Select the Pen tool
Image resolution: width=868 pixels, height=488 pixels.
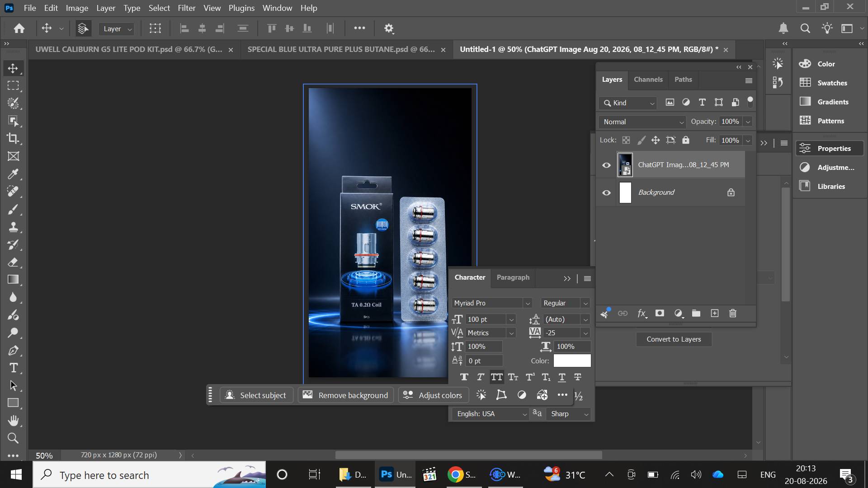13,350
